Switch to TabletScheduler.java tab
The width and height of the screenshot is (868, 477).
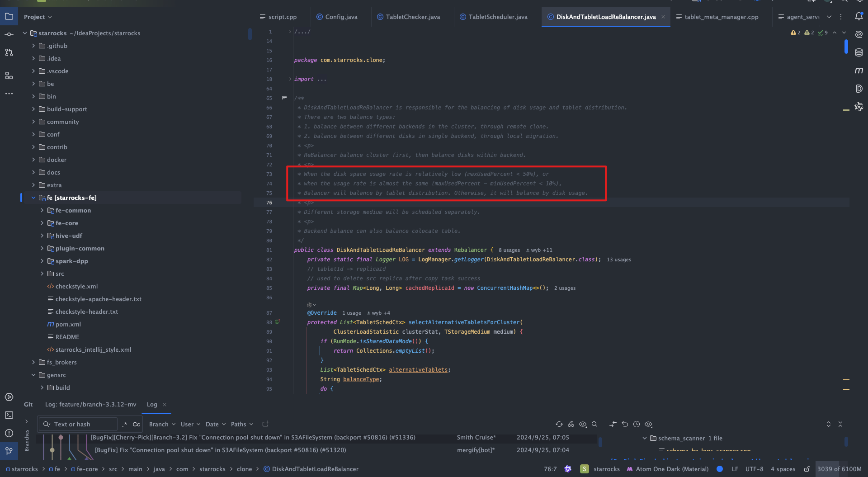pos(494,17)
